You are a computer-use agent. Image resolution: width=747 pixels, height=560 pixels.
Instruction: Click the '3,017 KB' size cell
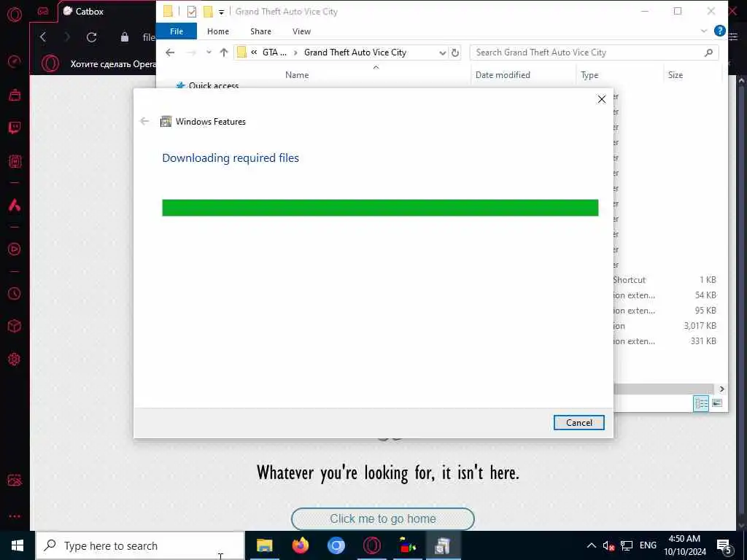700,326
